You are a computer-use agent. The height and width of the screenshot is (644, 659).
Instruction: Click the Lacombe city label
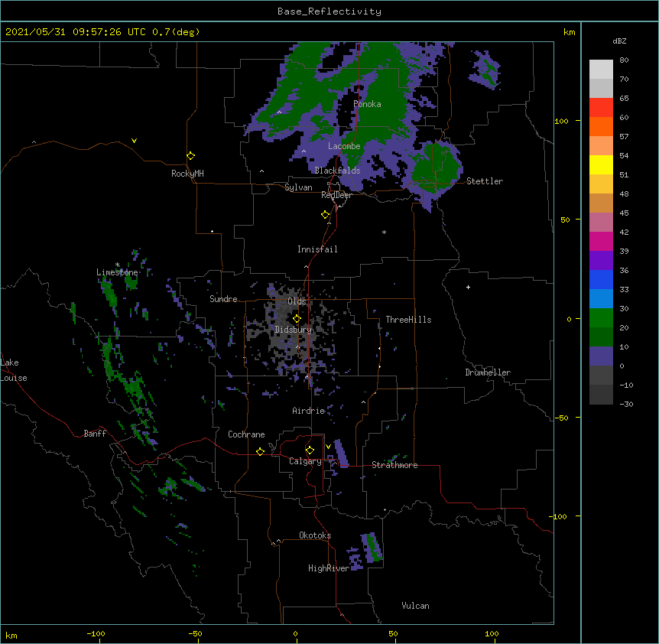point(344,146)
